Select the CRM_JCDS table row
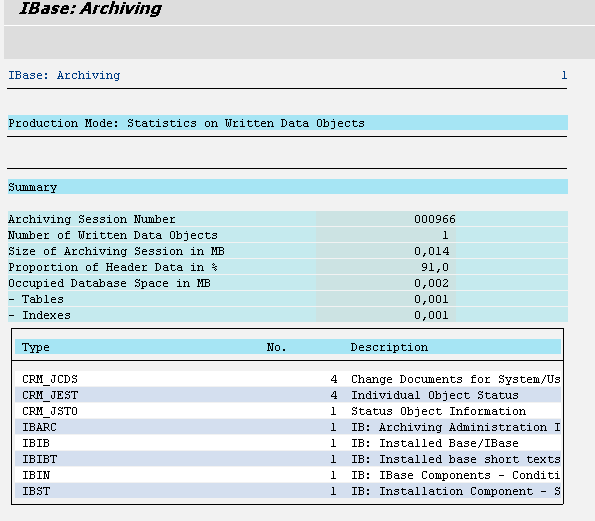 (x=288, y=379)
